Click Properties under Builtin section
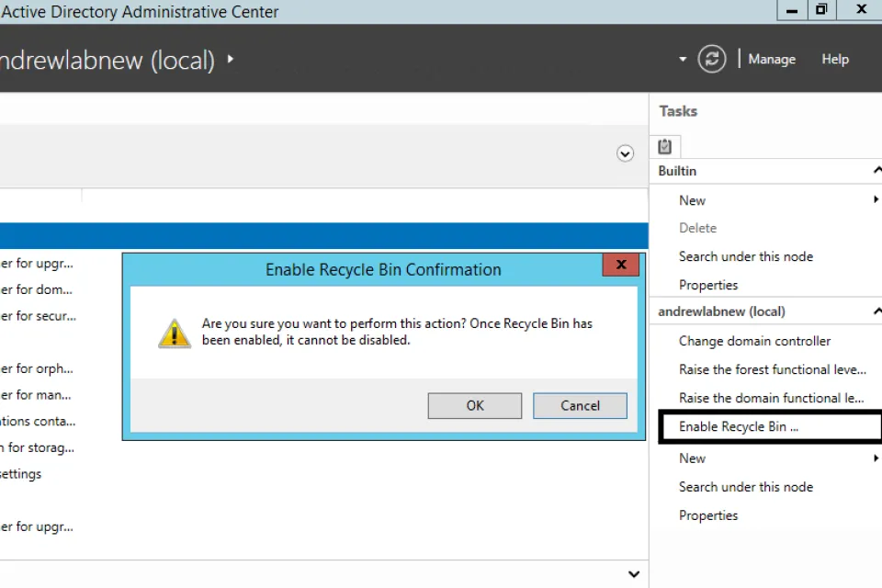 pyautogui.click(x=708, y=285)
